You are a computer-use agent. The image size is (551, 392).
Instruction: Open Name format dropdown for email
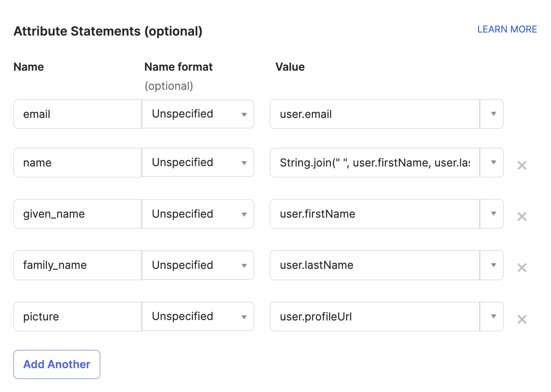click(x=198, y=114)
